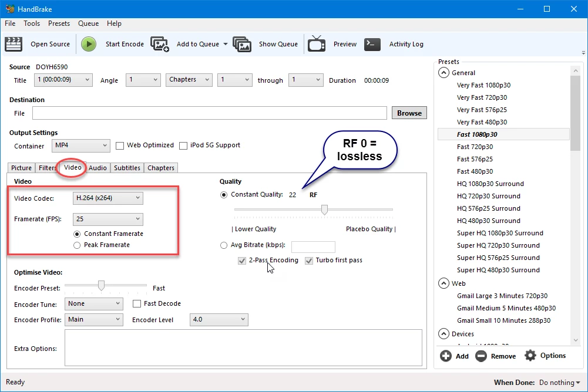Open the Encoder Level dropdown
Viewport: 588px width, 392px height.
[219, 319]
